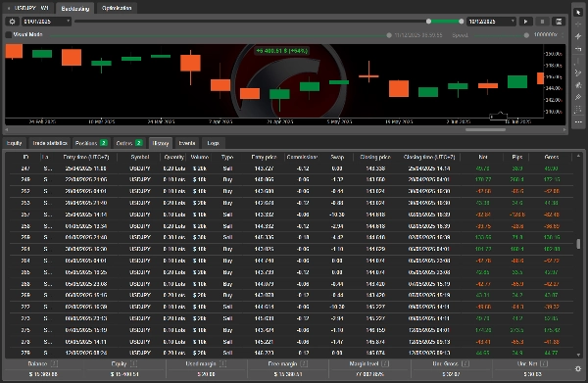This screenshot has height=383, width=588.
Task: Select the brush drawing tool
Action: (x=578, y=97)
